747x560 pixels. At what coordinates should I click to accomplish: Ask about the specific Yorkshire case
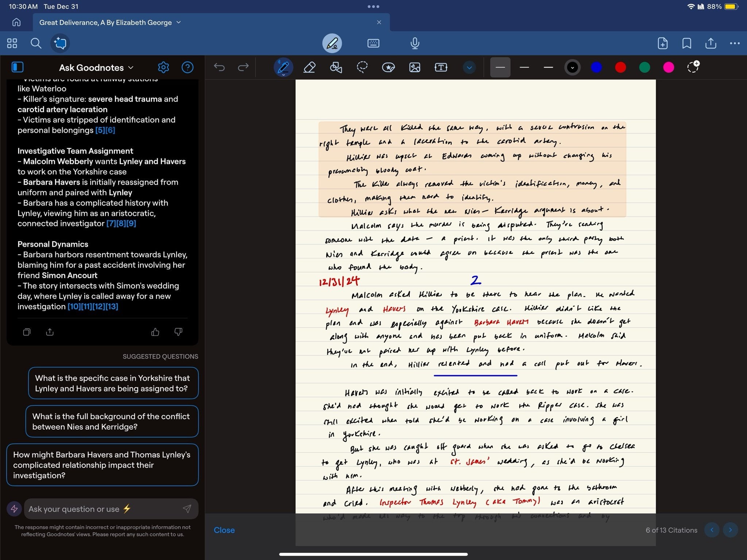tap(113, 383)
